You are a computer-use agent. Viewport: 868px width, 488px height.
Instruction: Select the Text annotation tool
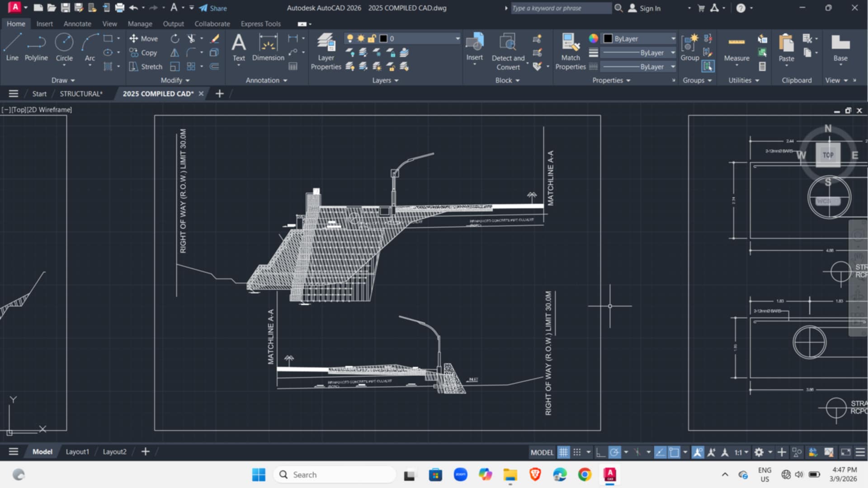click(x=239, y=48)
